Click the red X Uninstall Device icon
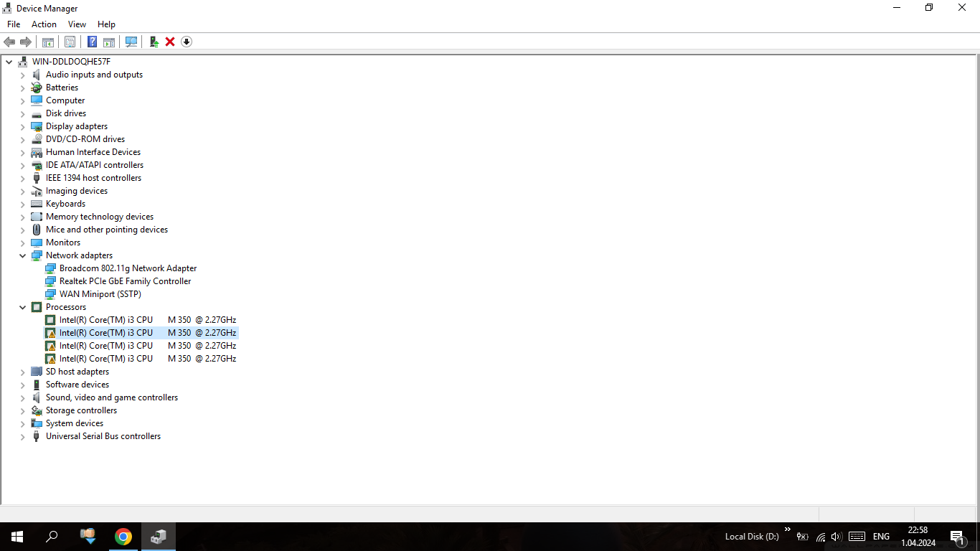Image resolution: width=980 pixels, height=551 pixels. (170, 42)
